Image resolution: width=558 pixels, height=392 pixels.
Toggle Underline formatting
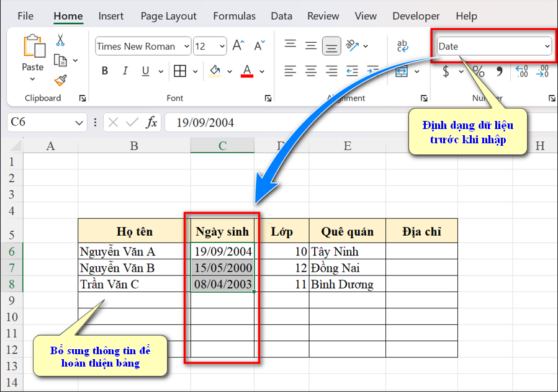[x=145, y=71]
